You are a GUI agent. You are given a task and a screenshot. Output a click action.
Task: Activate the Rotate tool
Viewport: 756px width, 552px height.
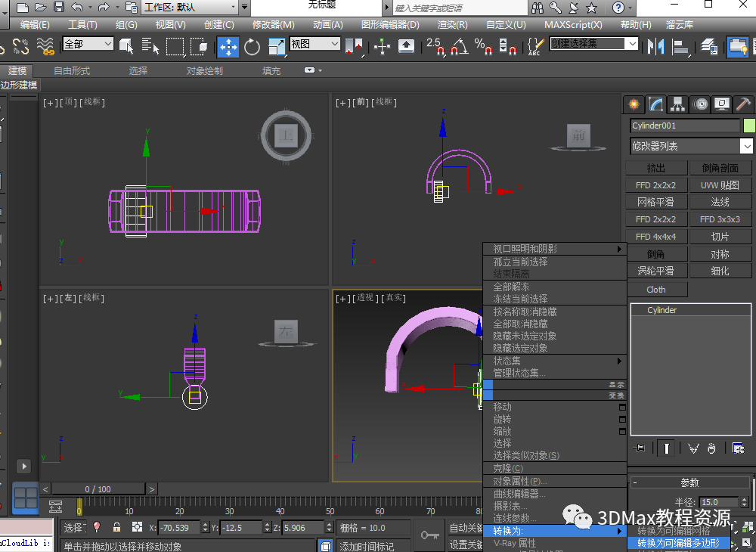pyautogui.click(x=253, y=46)
